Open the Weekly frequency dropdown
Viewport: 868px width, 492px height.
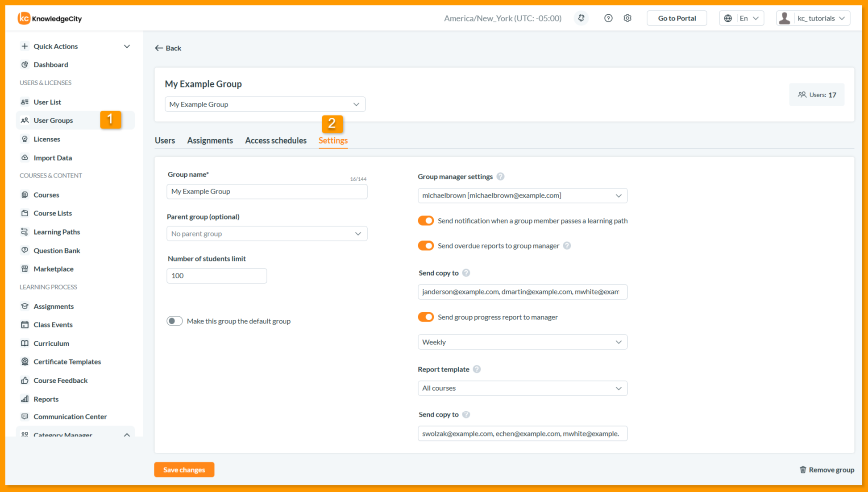point(523,342)
